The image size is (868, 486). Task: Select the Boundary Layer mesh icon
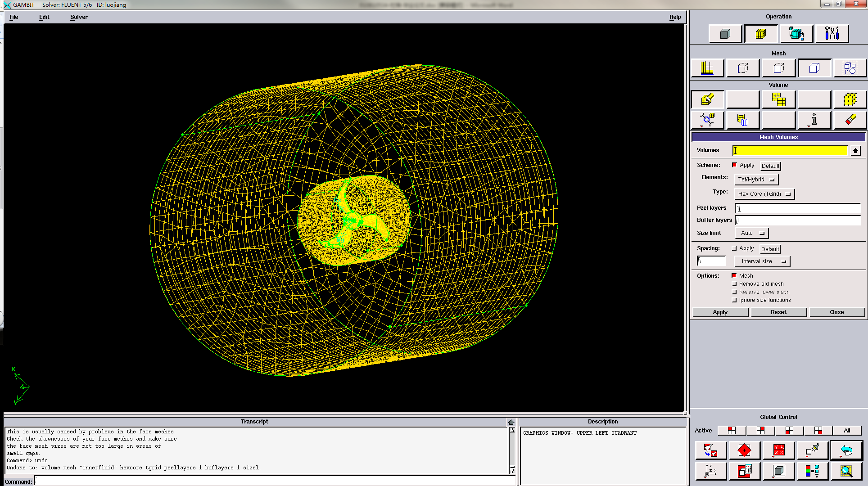[707, 68]
